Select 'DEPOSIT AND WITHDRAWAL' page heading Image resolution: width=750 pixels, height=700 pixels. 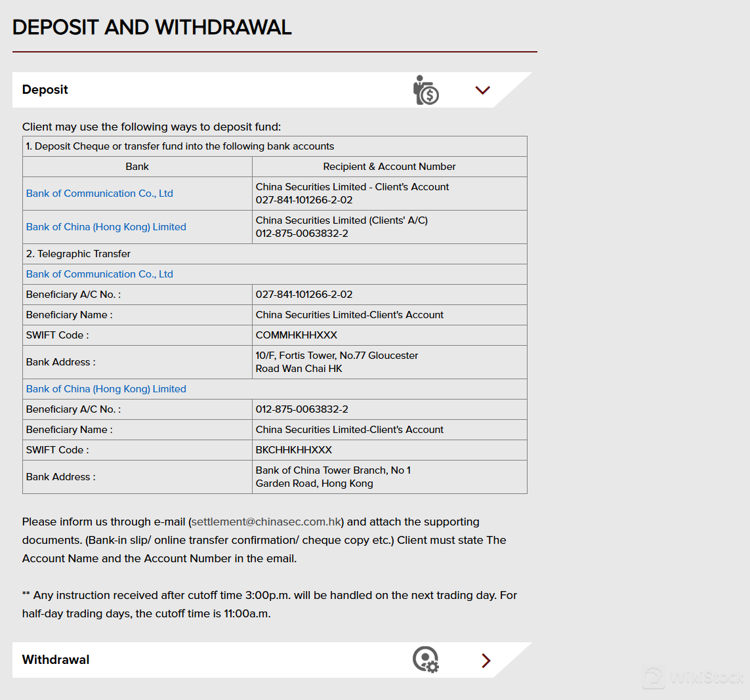[x=152, y=28]
